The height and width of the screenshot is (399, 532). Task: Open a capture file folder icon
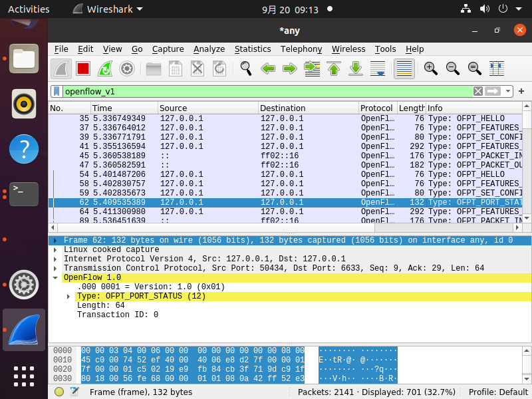pos(154,69)
